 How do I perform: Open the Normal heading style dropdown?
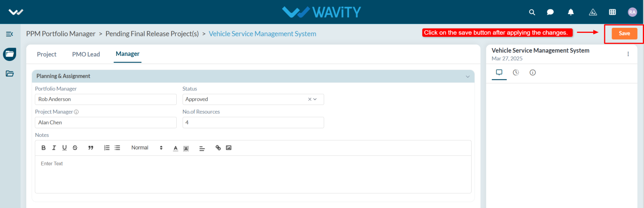[x=147, y=148]
